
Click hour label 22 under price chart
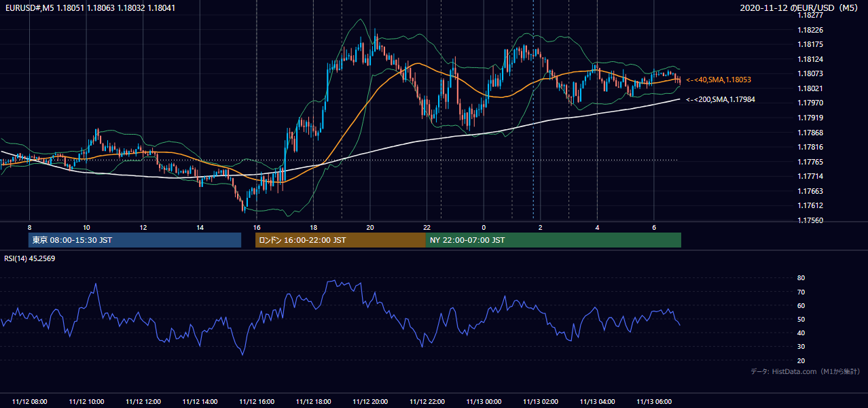(427, 226)
